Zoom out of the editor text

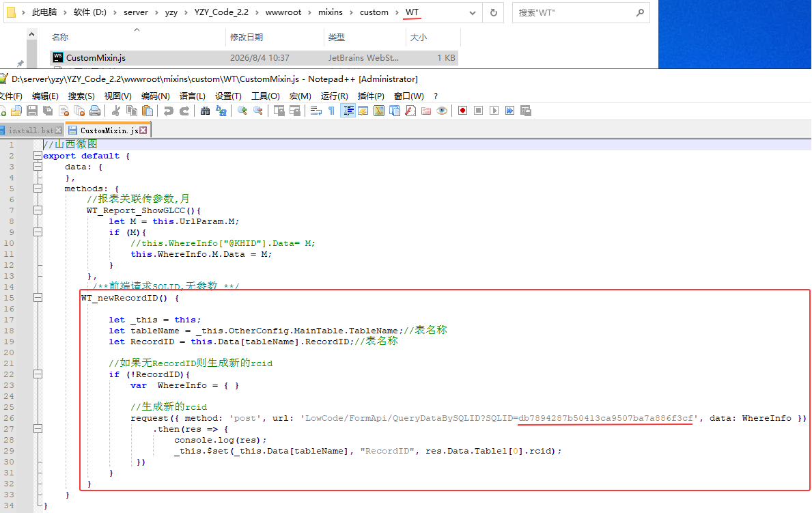coord(258,111)
